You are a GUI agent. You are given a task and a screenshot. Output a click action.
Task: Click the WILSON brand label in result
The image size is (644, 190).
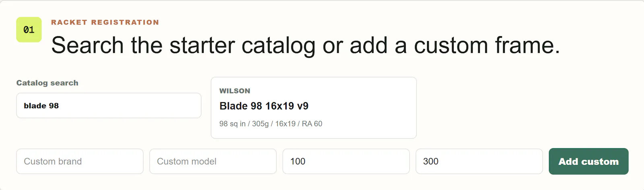click(x=235, y=91)
